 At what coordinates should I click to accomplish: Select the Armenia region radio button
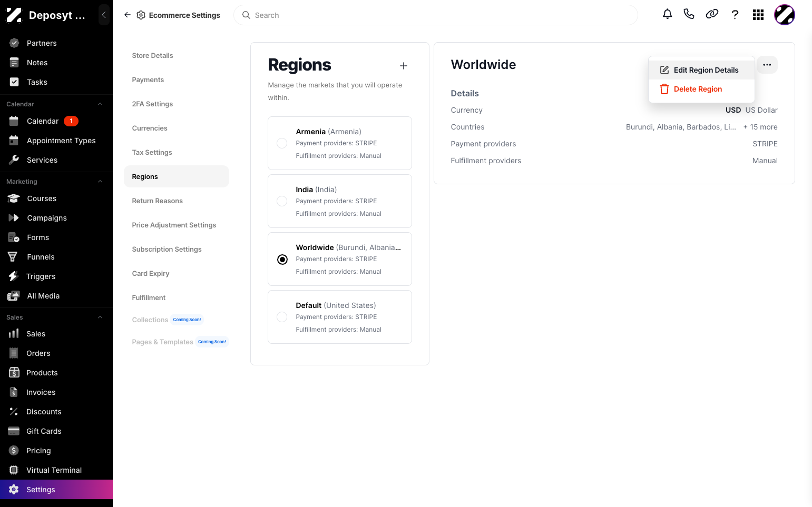[x=282, y=143]
